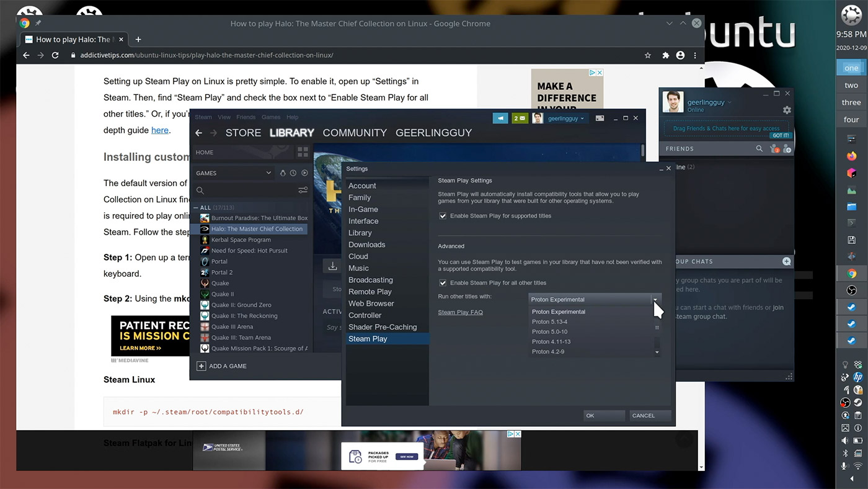Open Wi-Fi network tray icon
The height and width of the screenshot is (489, 868).
pos(858,466)
